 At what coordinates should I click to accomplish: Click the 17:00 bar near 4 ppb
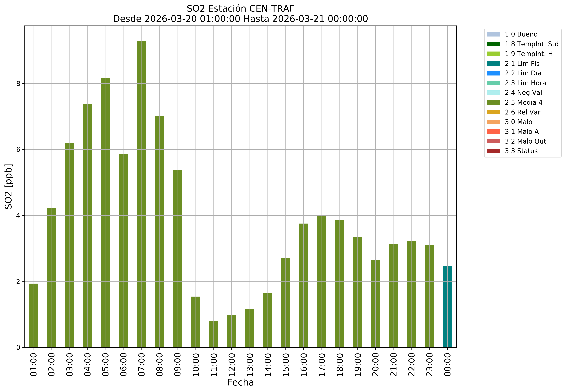[x=321, y=282]
